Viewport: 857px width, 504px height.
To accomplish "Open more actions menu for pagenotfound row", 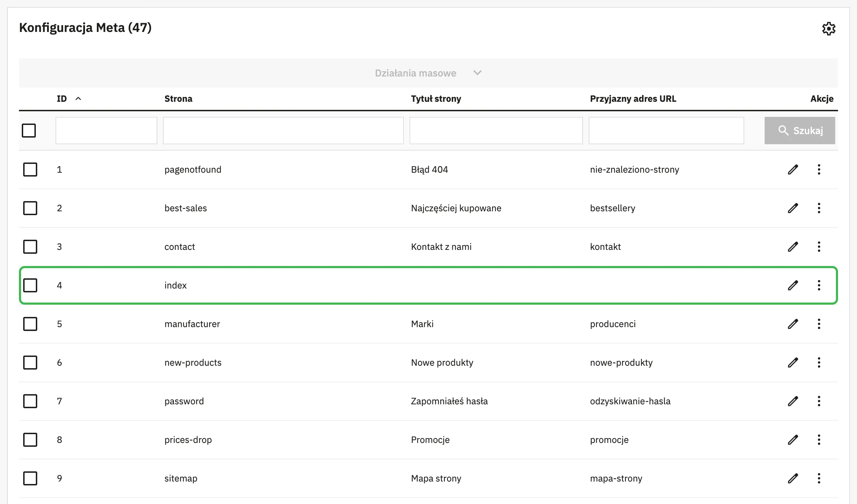I will [819, 170].
